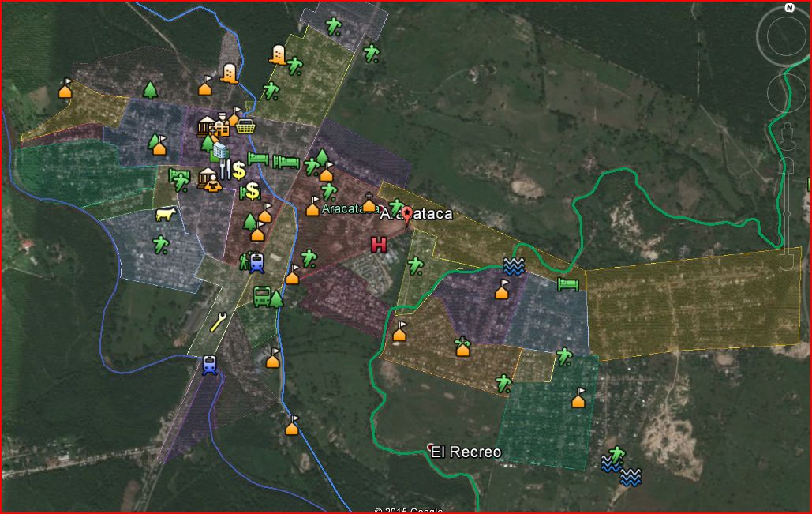This screenshot has height=514, width=812.
Task: Click the southernmost blue train station icon
Action: [x=209, y=365]
